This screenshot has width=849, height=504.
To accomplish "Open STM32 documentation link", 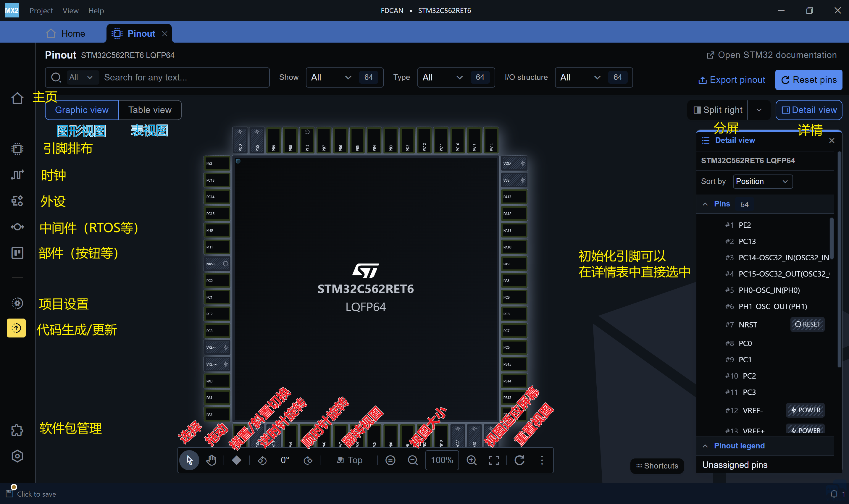I will click(x=771, y=55).
